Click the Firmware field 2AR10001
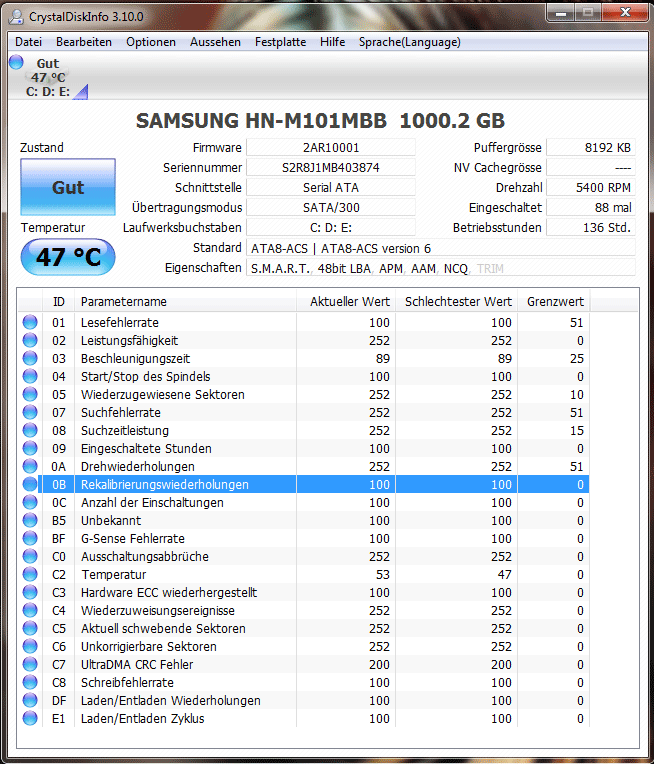Image resolution: width=654 pixels, height=764 pixels. (x=331, y=148)
